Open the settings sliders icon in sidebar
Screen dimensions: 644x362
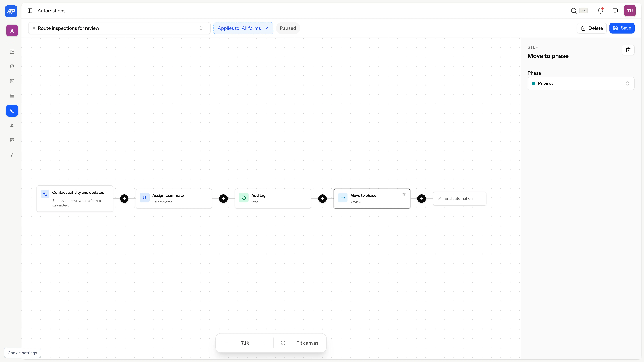click(12, 155)
